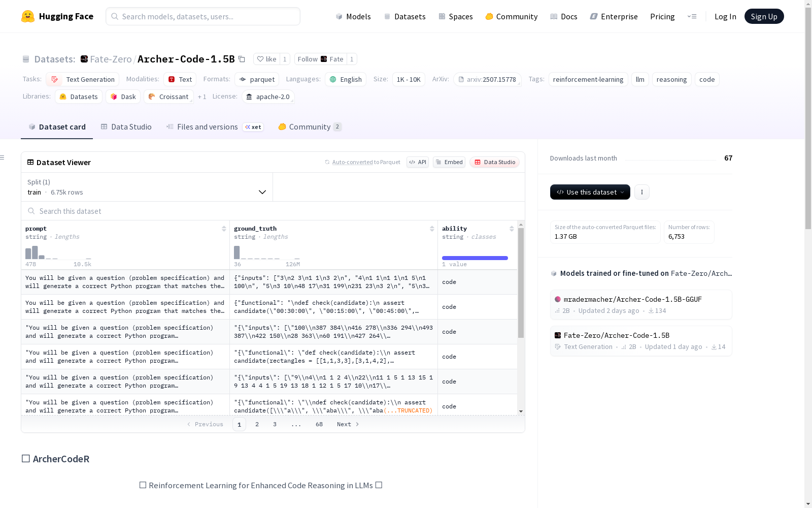Open Docs in the top navigation
The width and height of the screenshot is (812, 508).
point(564,16)
